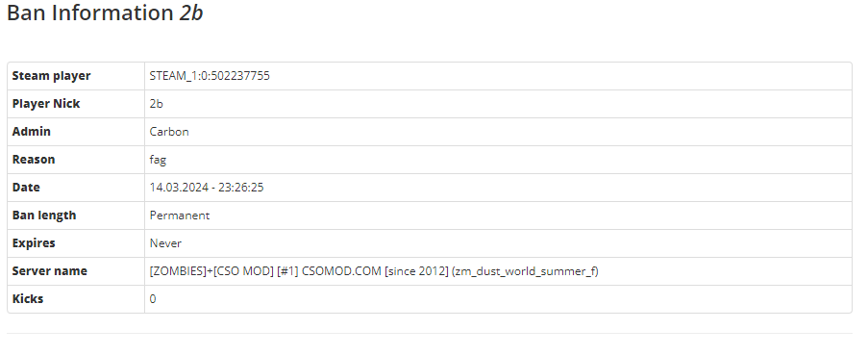Select the kicks count value 0
868x355 pixels.
pos(153,298)
